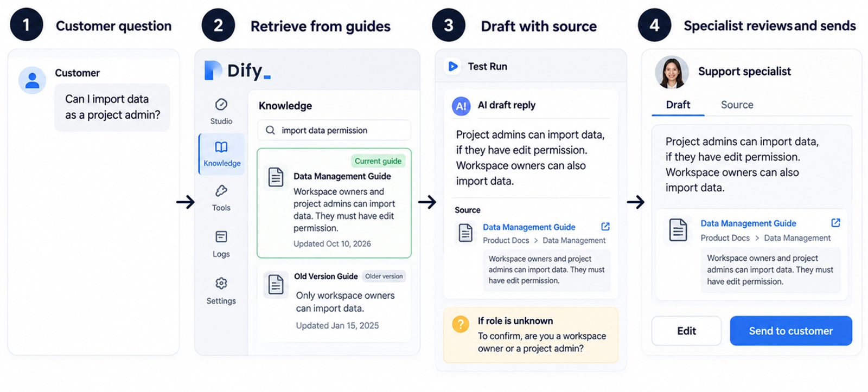Click the 'If role is unknown' heading
The height and width of the screenshot is (392, 868).
tap(515, 321)
